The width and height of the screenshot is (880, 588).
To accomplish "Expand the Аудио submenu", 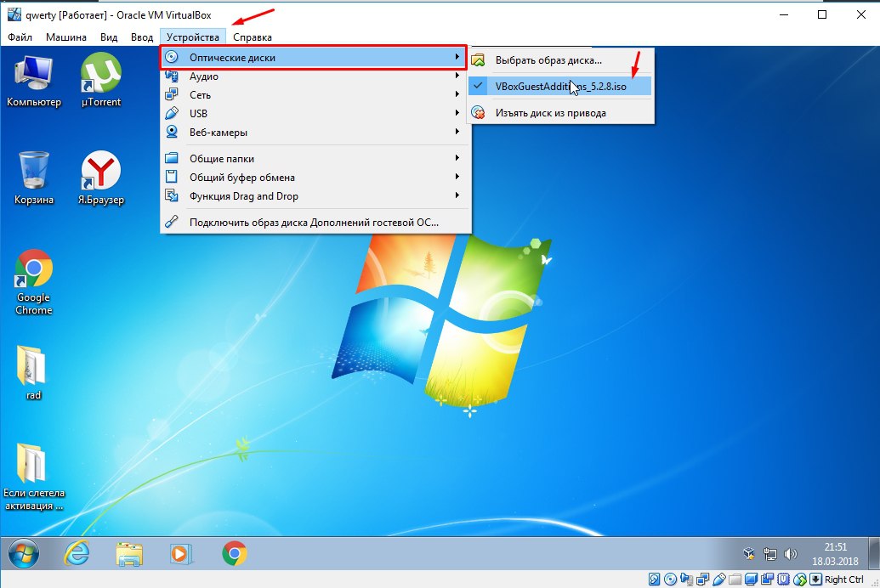I will point(315,76).
